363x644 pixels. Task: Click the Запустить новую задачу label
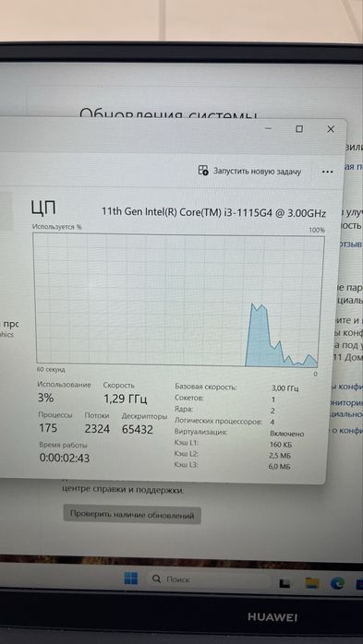(258, 172)
